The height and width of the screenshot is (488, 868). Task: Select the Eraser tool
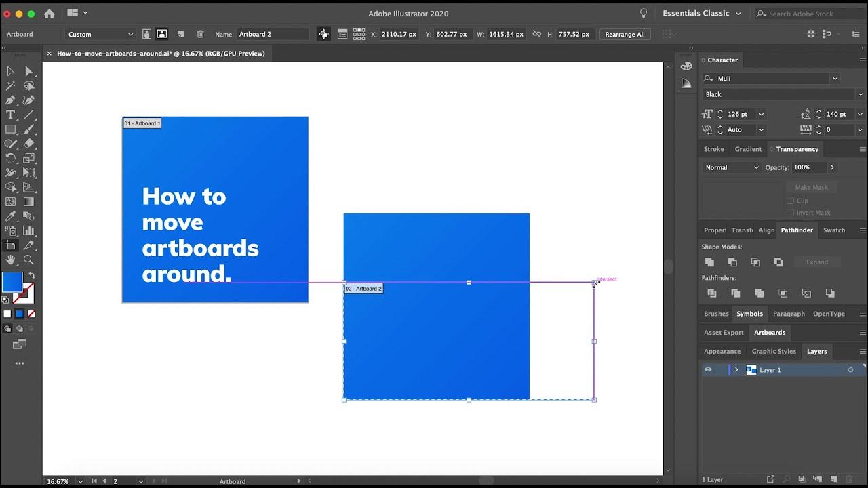[x=28, y=144]
